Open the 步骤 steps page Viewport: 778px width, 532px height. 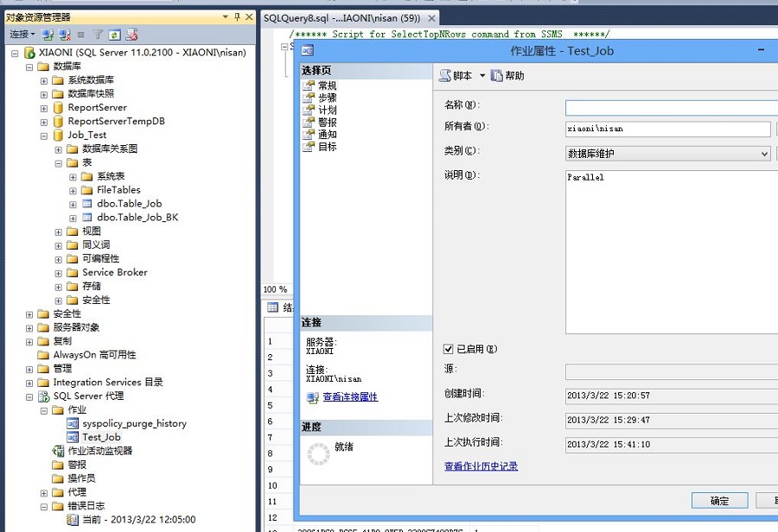[x=327, y=98]
